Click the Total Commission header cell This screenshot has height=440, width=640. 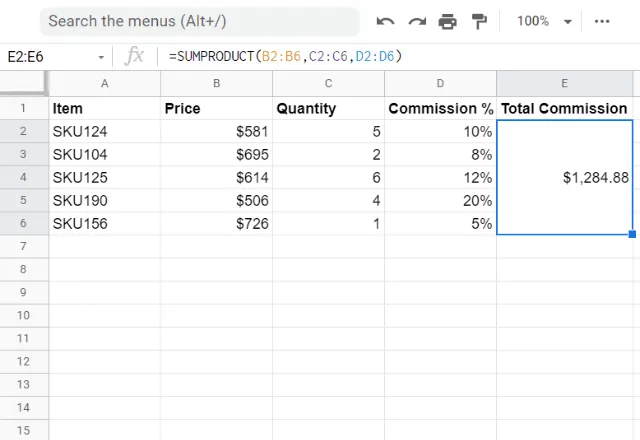(x=564, y=108)
